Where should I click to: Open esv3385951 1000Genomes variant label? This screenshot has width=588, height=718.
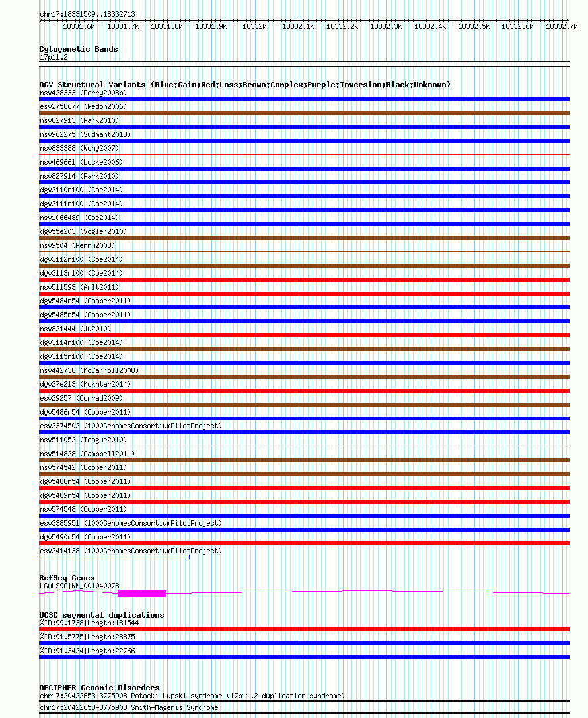[131, 524]
